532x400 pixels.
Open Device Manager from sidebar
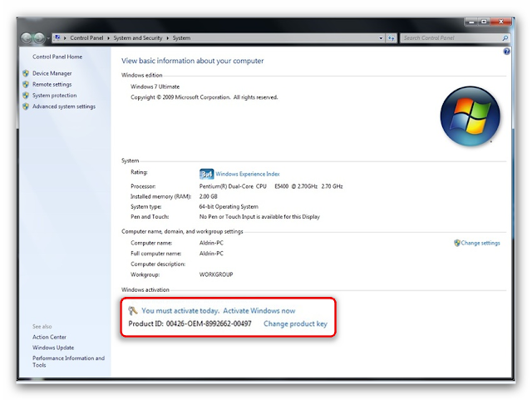tap(52, 73)
